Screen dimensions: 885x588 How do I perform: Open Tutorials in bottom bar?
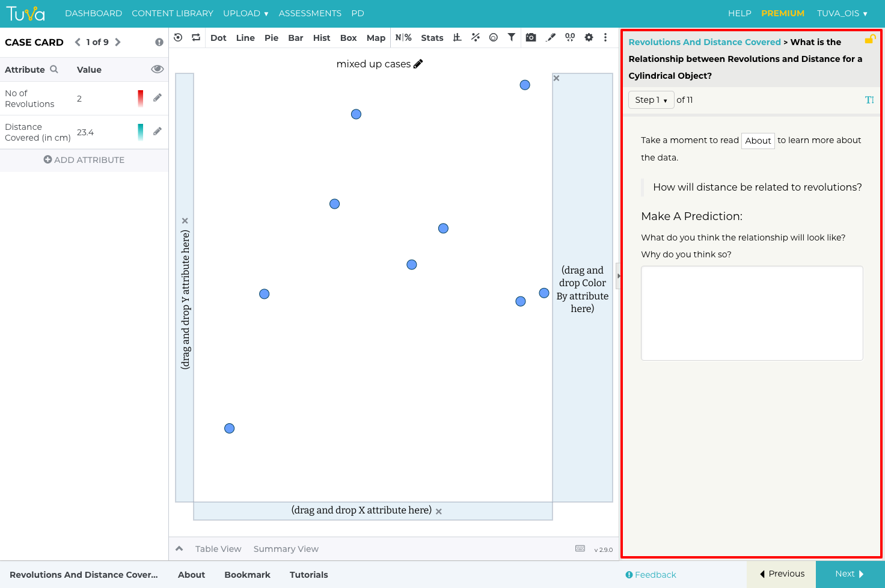[308, 575]
